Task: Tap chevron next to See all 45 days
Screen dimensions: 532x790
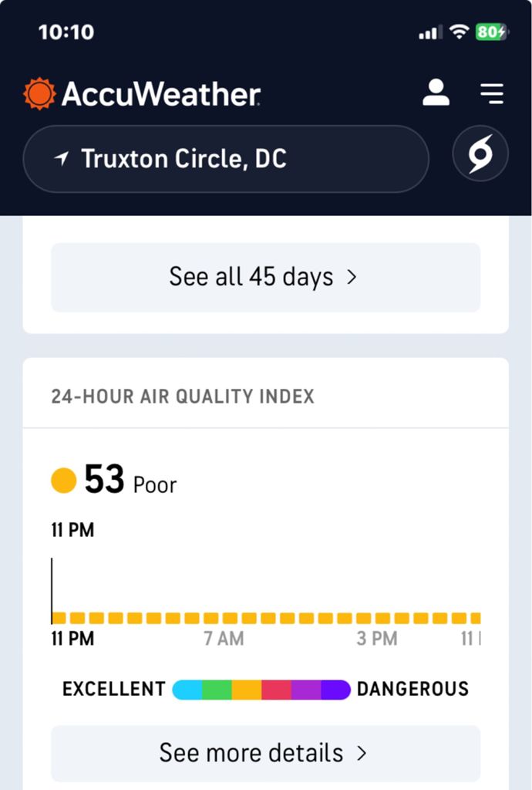Action: (x=352, y=277)
